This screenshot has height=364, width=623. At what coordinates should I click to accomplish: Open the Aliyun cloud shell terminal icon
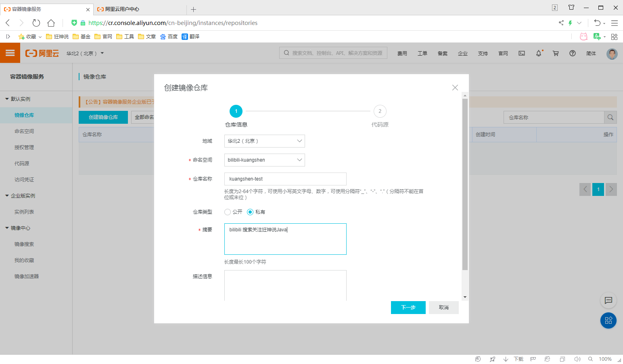pyautogui.click(x=522, y=53)
